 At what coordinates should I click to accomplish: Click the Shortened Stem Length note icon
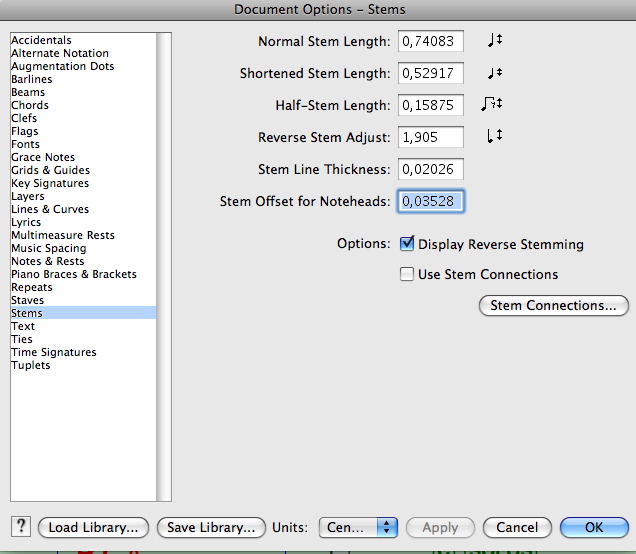click(494, 73)
